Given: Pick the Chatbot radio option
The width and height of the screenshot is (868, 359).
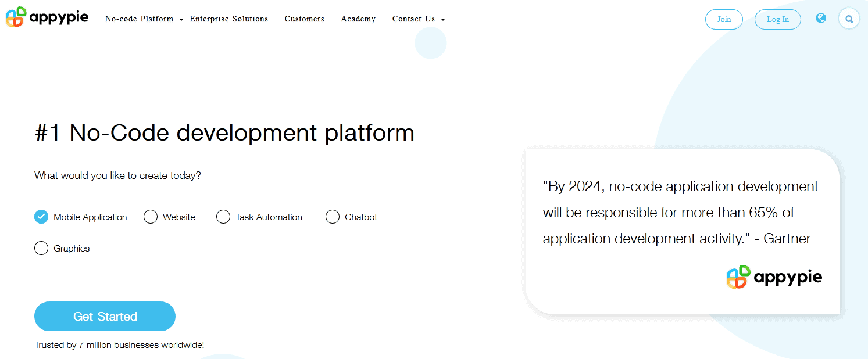Looking at the screenshot, I should pos(333,217).
